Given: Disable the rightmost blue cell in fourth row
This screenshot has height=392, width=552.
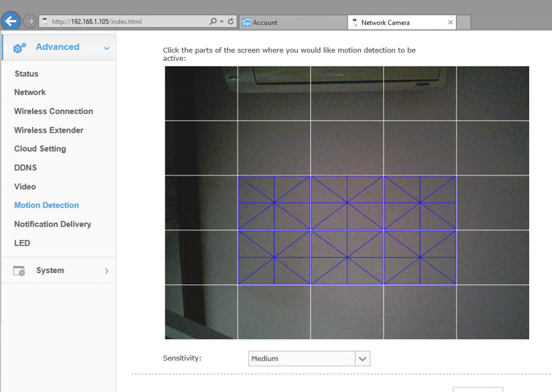Looking at the screenshot, I should pos(420,257).
